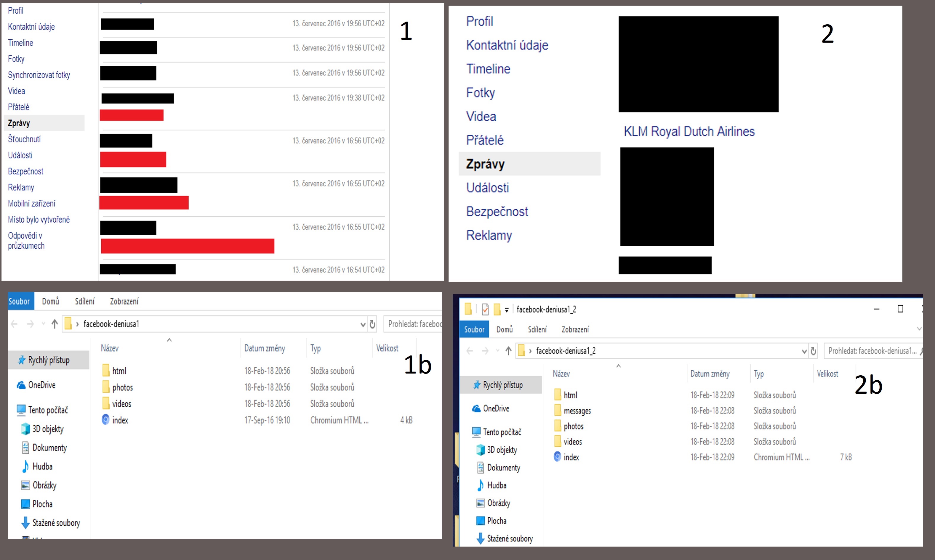
Task: Expand address history dropdown in facebook-deniusa1_2 window
Action: click(804, 351)
